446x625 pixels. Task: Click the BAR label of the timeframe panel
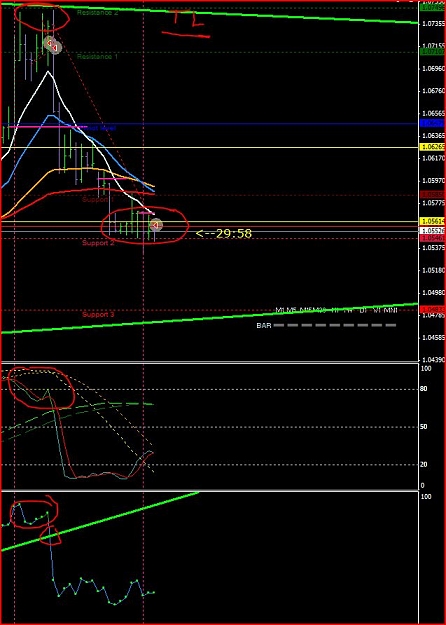(263, 325)
